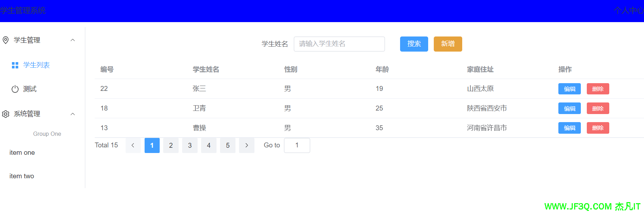Click the location pin icon beside 学生管理
This screenshot has height=213, width=644.
click(x=6, y=40)
